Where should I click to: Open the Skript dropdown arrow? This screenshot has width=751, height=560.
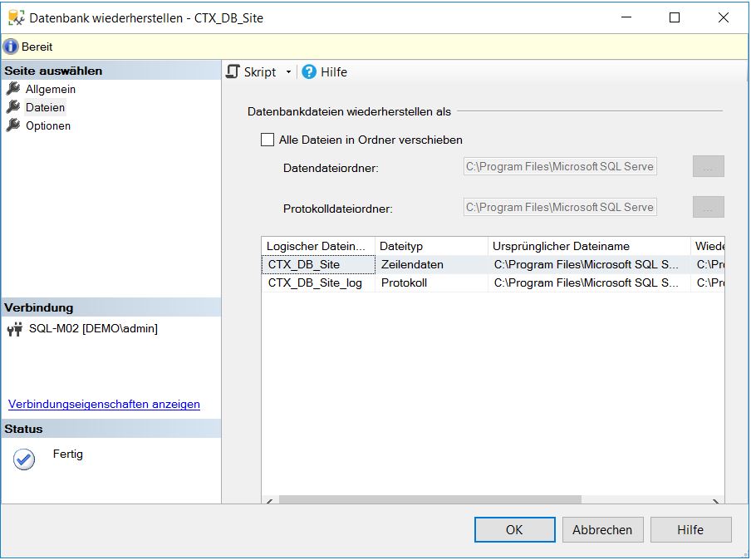coord(287,71)
